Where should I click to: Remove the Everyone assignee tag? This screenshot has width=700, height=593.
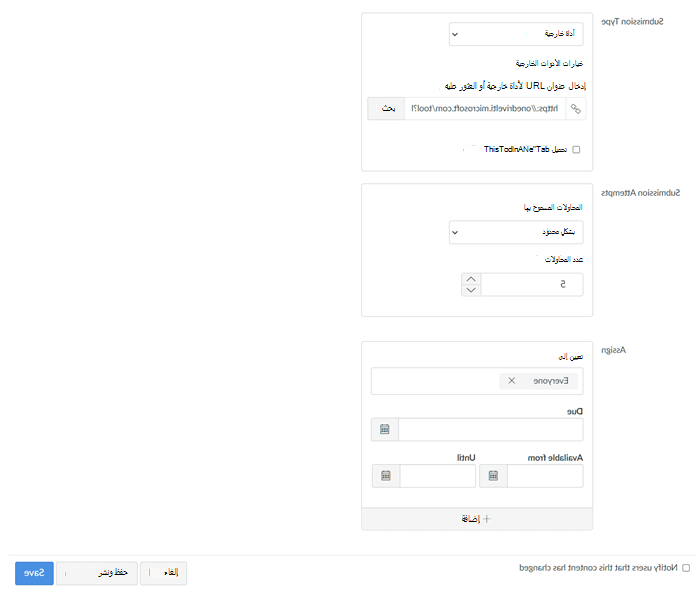(512, 381)
